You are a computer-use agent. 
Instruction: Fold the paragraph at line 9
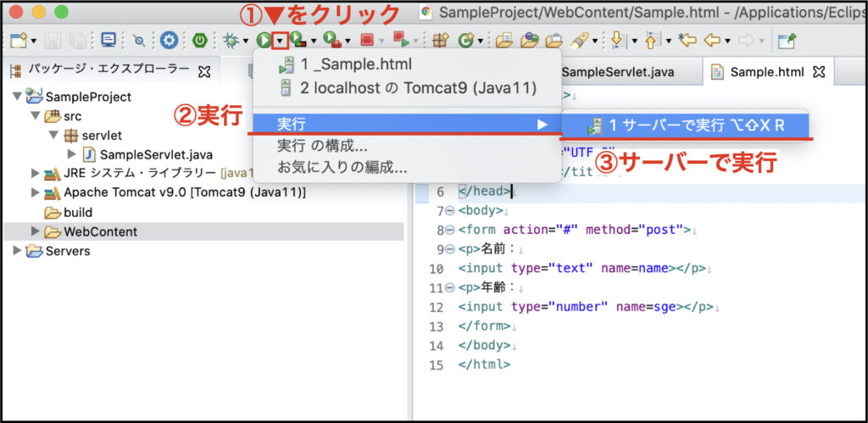pos(449,249)
